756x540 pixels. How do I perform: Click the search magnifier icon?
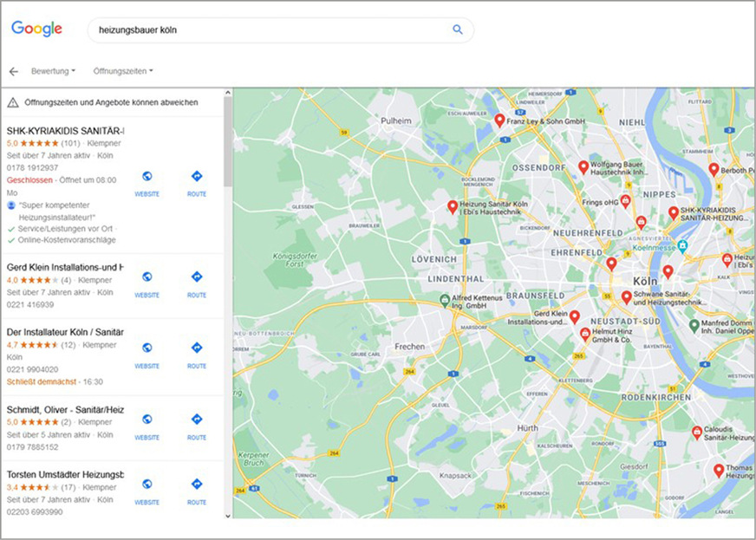pyautogui.click(x=457, y=29)
